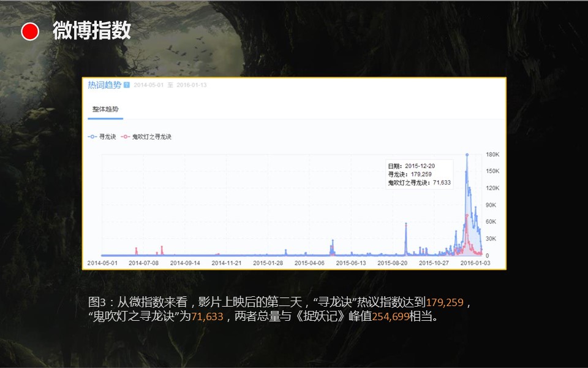Click the orange 179,259 figure in the caption
This screenshot has width=588, height=368.
coord(445,302)
